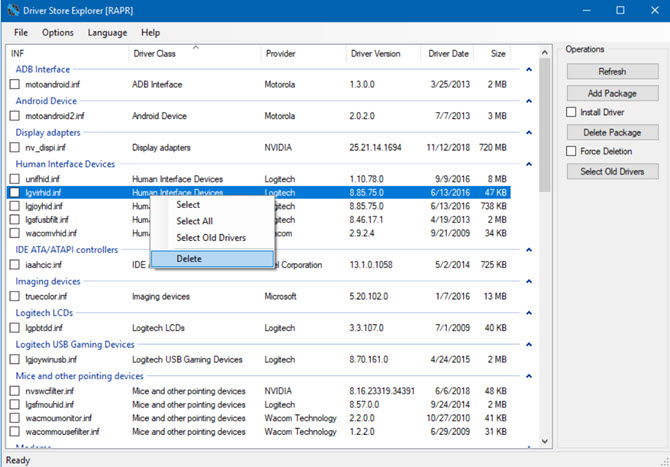Click the 8.16.23319.34391 version cell

point(382,391)
